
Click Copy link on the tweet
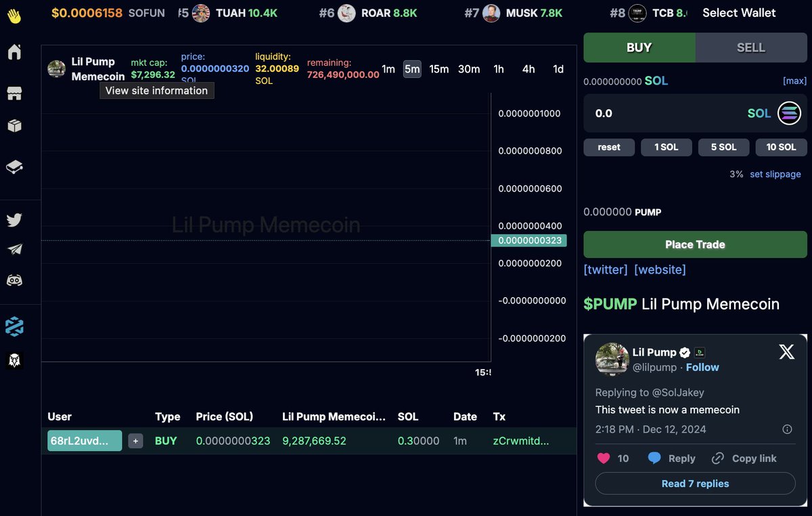(744, 458)
